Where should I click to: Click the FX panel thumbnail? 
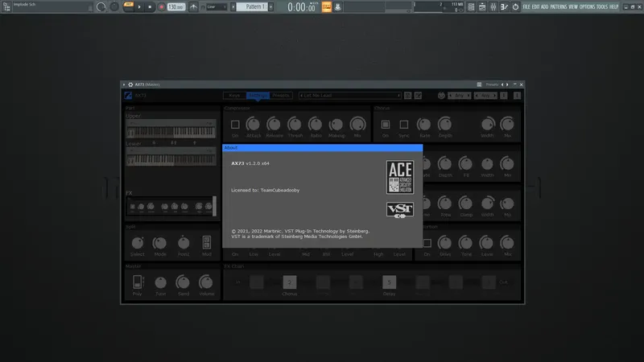[171, 206]
